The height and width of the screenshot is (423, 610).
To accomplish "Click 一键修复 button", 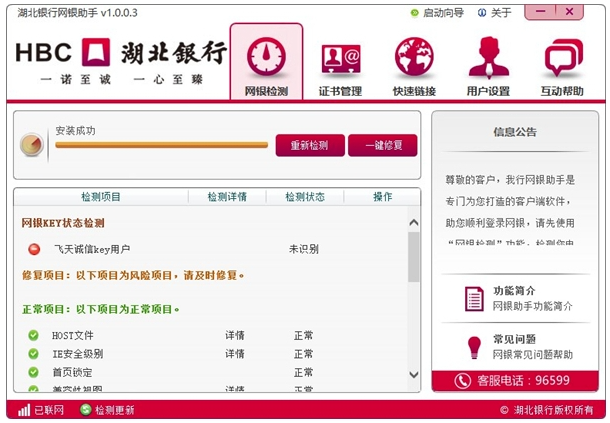I will pos(383,145).
